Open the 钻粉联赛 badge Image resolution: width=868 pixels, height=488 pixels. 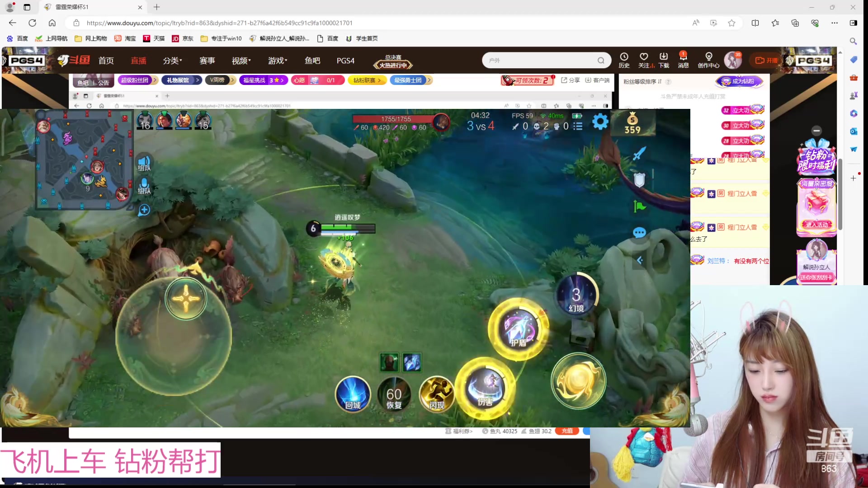(367, 80)
